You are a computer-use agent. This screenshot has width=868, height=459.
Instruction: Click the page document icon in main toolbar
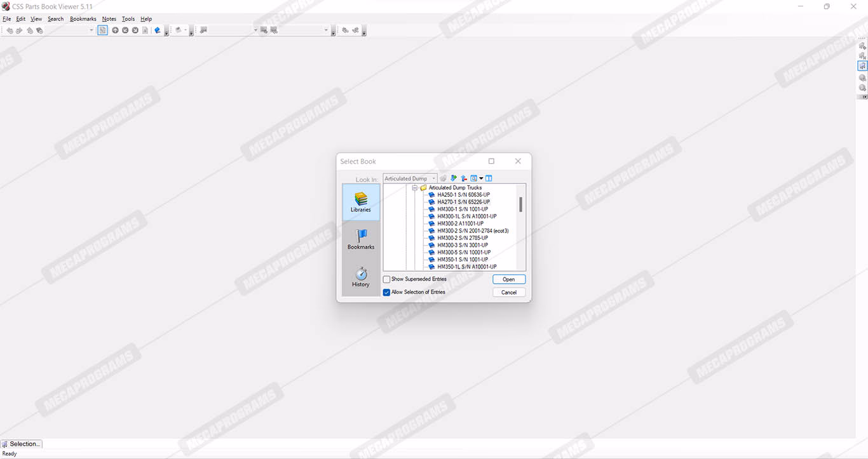pos(145,30)
